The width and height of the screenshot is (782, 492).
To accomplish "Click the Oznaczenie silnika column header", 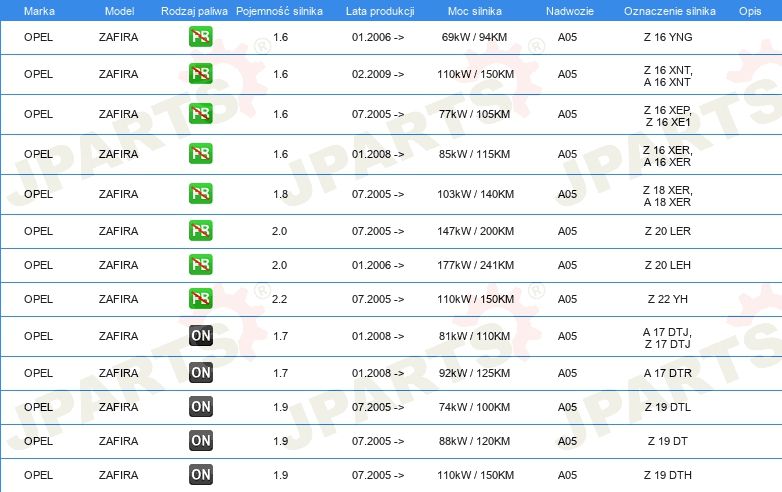I will (670, 11).
